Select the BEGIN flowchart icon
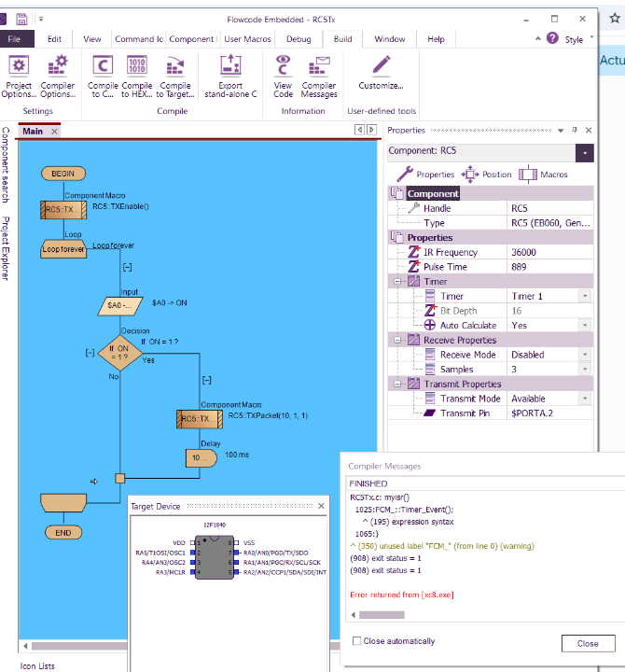The width and height of the screenshot is (625, 672). [63, 174]
